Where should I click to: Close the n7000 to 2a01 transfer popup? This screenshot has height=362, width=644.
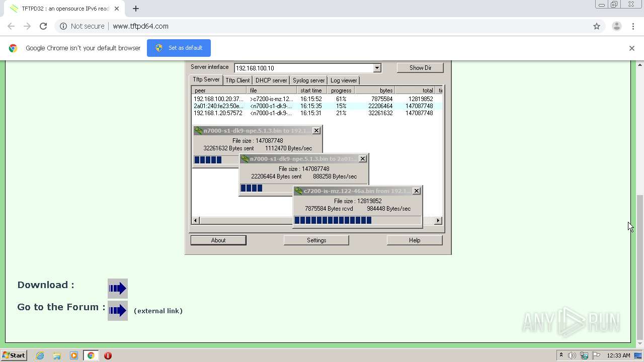[363, 159]
